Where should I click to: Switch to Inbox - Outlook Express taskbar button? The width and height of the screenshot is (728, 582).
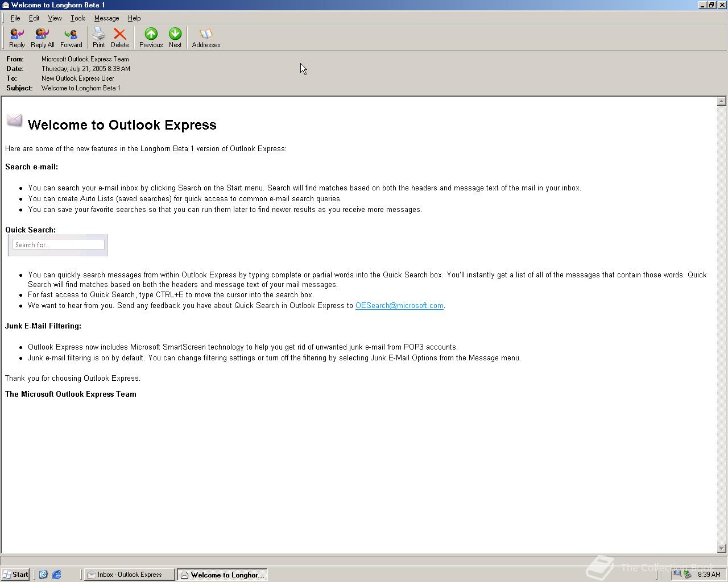[130, 575]
